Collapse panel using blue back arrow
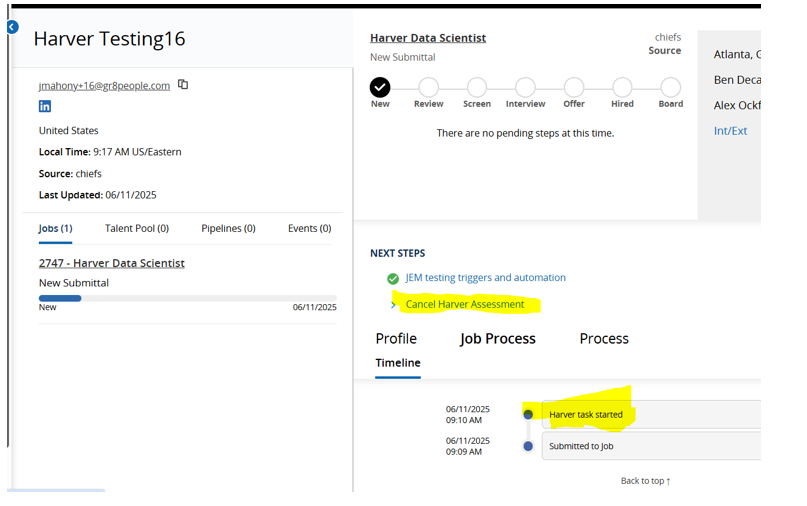 12,27
